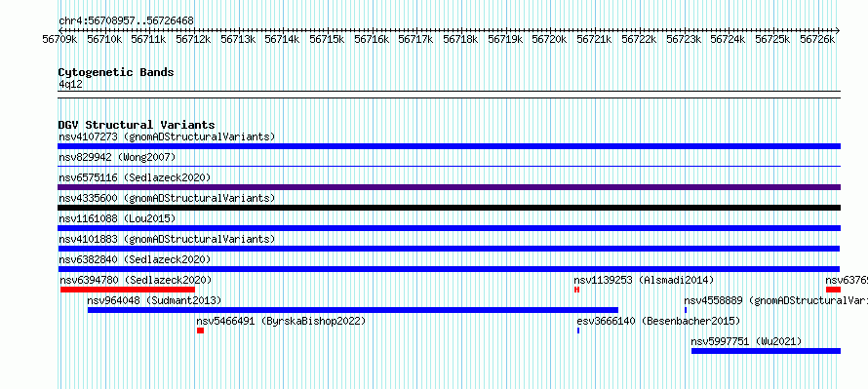The height and width of the screenshot is (389, 868).
Task: Click the 56709k ruler tick label
Action: [x=59, y=39]
